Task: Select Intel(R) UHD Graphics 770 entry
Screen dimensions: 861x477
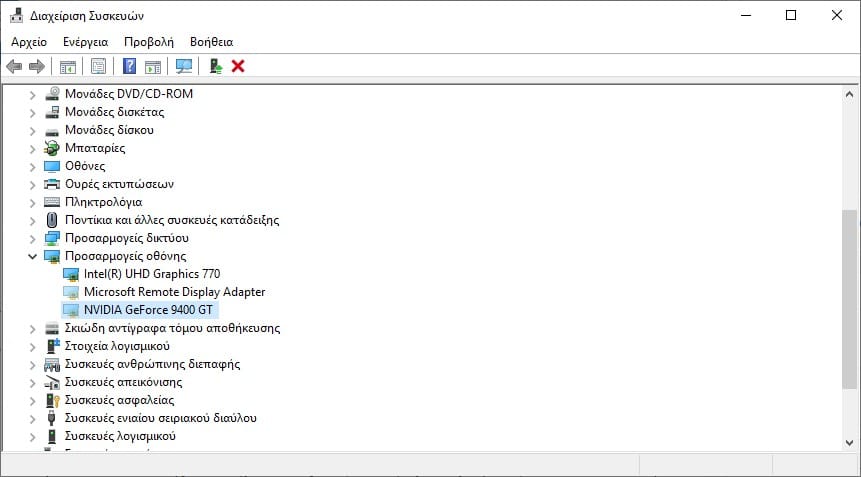Action: 152,274
